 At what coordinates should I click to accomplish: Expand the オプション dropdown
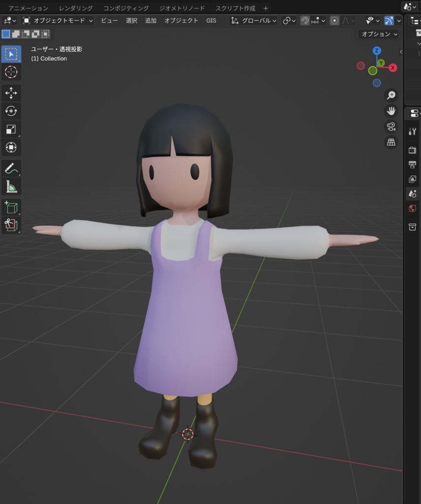point(379,34)
